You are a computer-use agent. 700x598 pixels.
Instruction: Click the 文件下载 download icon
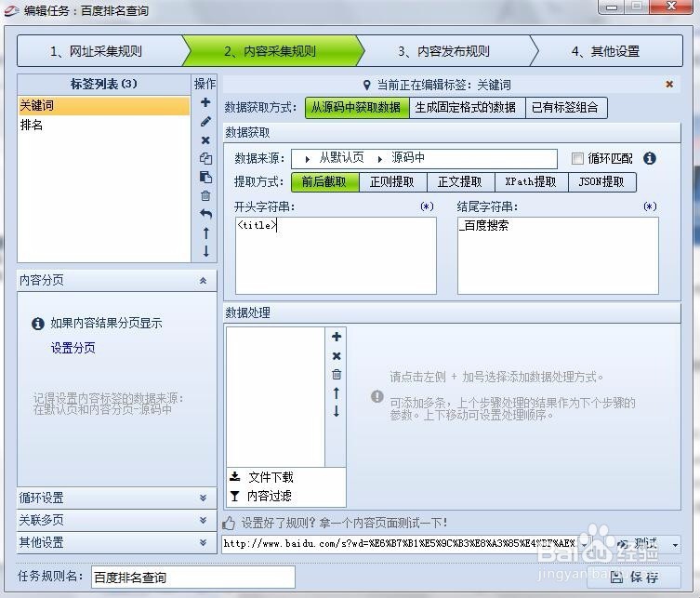point(235,476)
